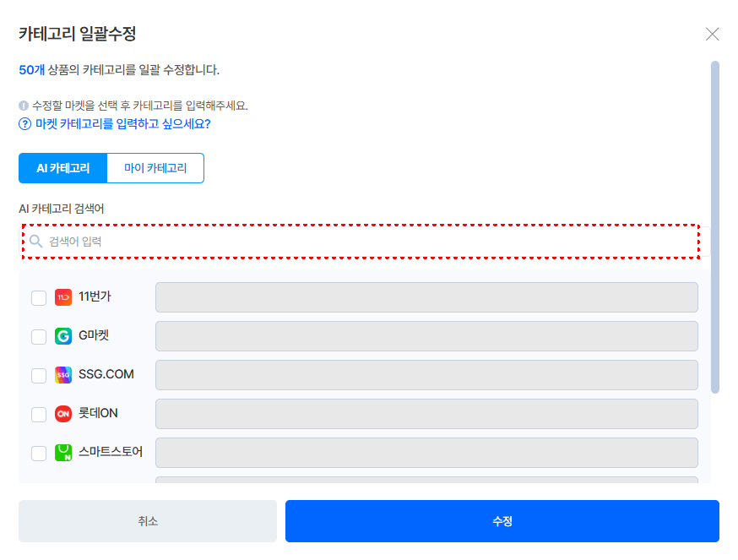This screenshot has width=738, height=560.
Task: Click the G마켓 logo icon
Action: point(63,336)
